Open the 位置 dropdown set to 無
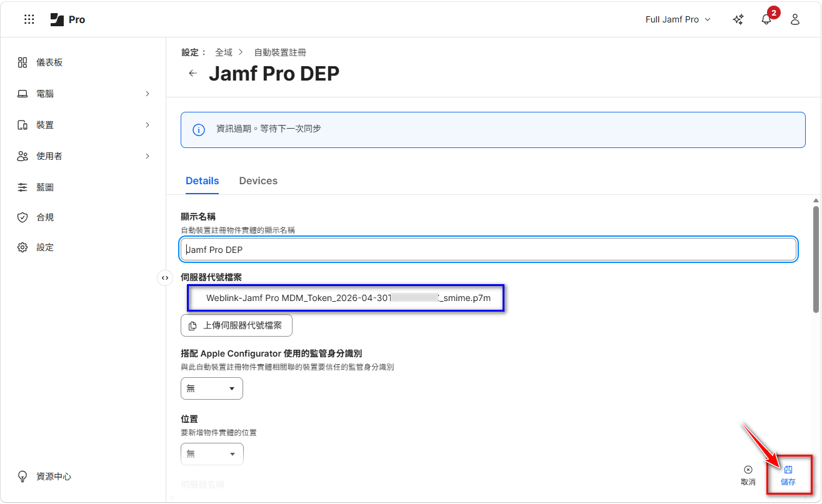The image size is (822, 504). [x=211, y=454]
